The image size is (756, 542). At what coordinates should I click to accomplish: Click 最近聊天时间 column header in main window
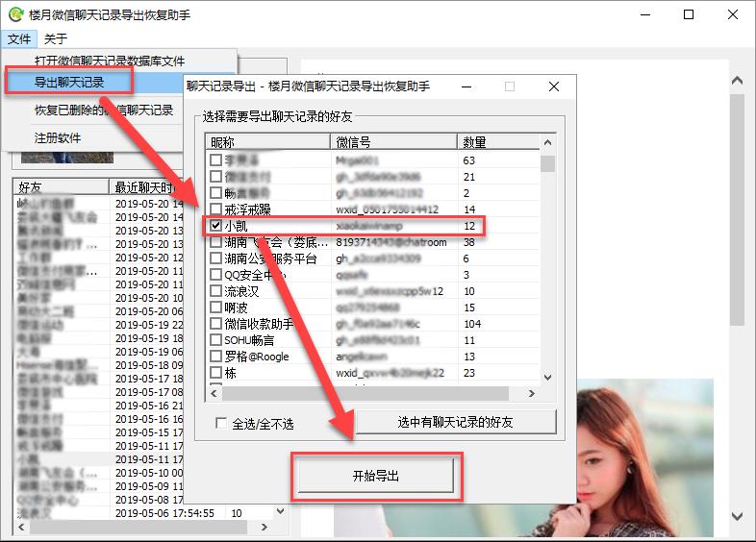tap(146, 187)
